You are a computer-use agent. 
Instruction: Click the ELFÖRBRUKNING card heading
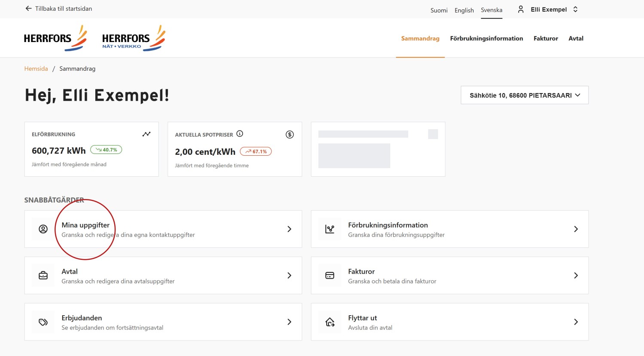click(53, 134)
